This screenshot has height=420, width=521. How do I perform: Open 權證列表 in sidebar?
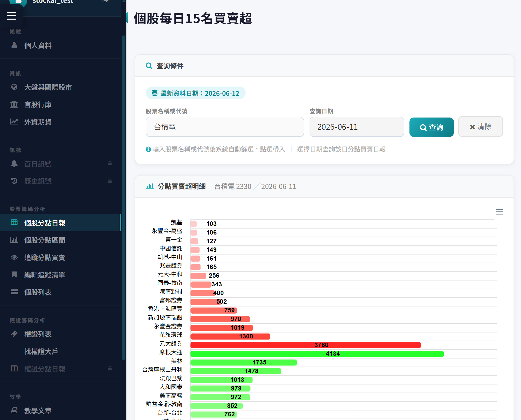38,334
